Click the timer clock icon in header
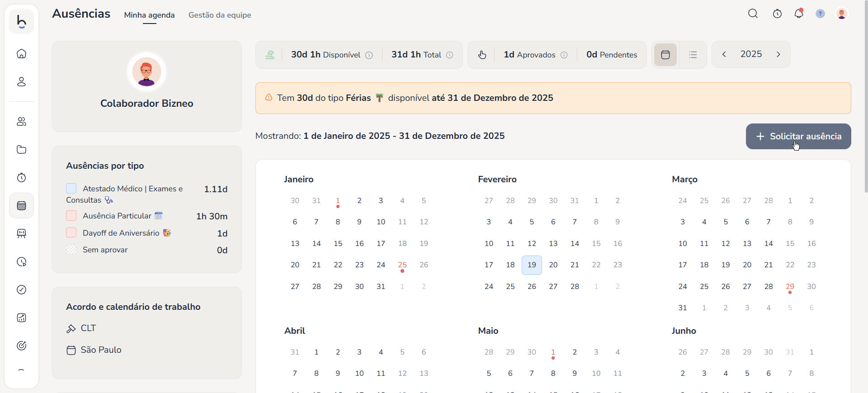The height and width of the screenshot is (393, 868). [777, 14]
